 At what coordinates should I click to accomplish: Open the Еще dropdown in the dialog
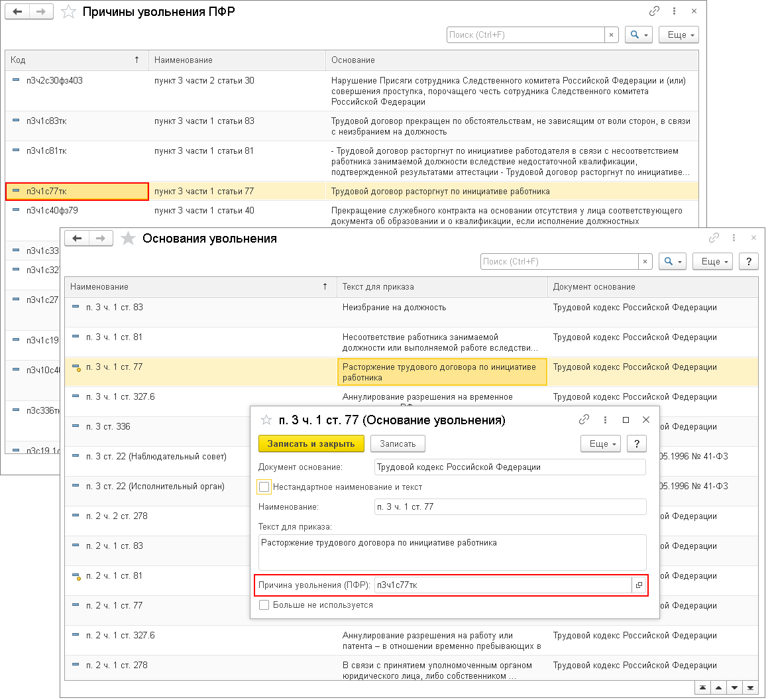(x=600, y=443)
